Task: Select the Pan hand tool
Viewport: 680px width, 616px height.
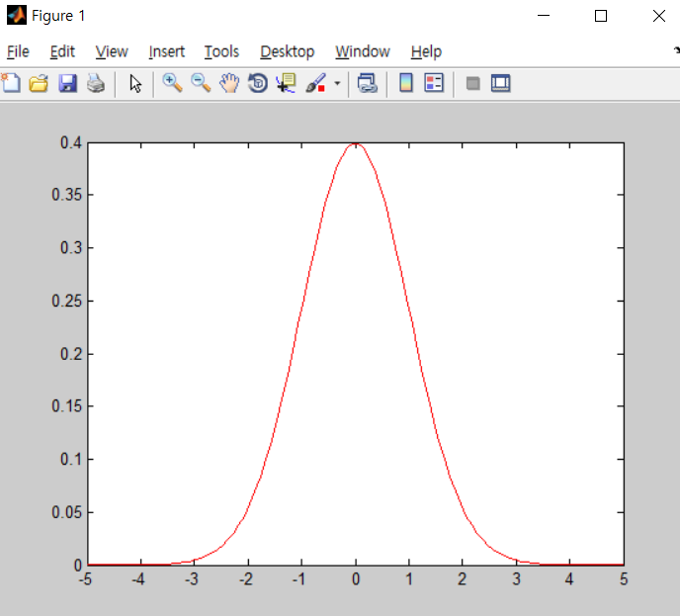Action: [x=229, y=83]
